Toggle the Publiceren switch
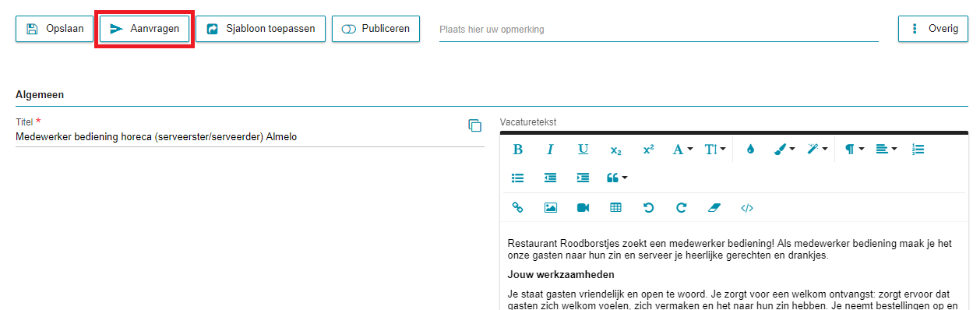 click(x=376, y=29)
